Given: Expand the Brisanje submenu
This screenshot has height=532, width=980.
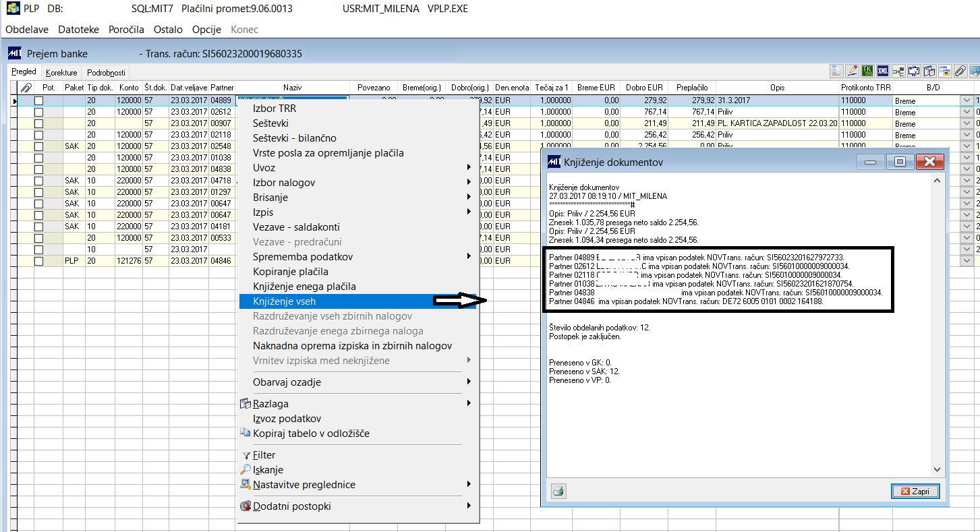Looking at the screenshot, I should pyautogui.click(x=359, y=197).
